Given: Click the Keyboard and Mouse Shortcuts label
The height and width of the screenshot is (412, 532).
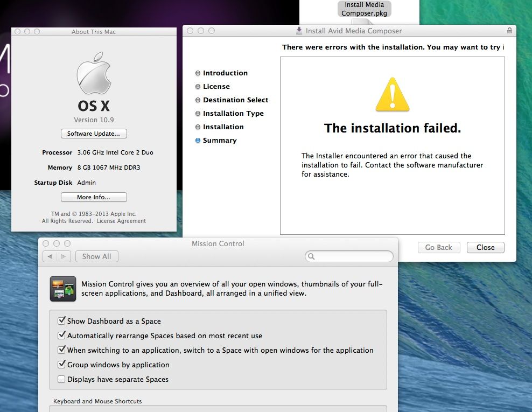Looking at the screenshot, I should (97, 401).
